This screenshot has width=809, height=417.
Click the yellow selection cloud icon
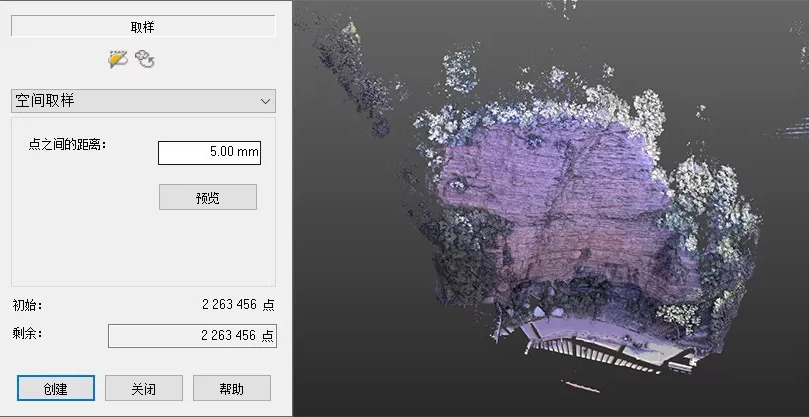tap(118, 60)
